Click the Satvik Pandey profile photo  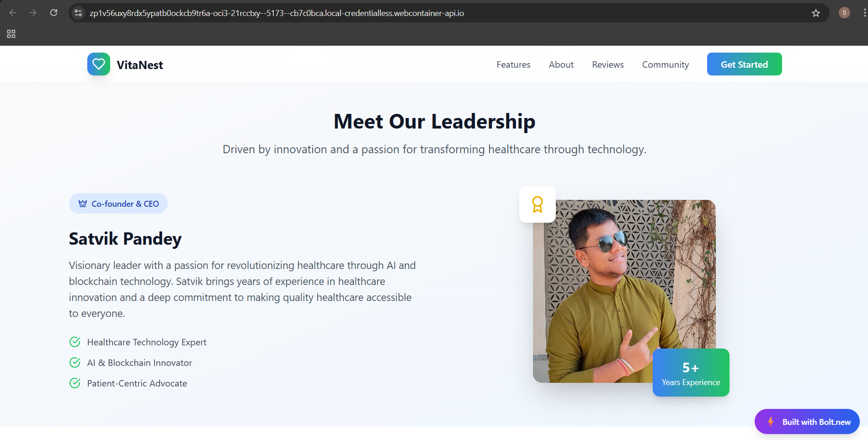pos(624,291)
